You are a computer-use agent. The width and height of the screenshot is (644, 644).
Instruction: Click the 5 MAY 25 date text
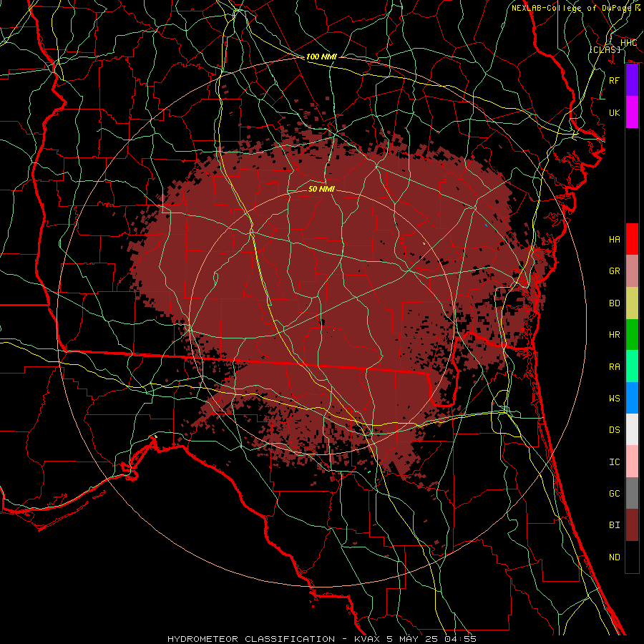pos(412,639)
